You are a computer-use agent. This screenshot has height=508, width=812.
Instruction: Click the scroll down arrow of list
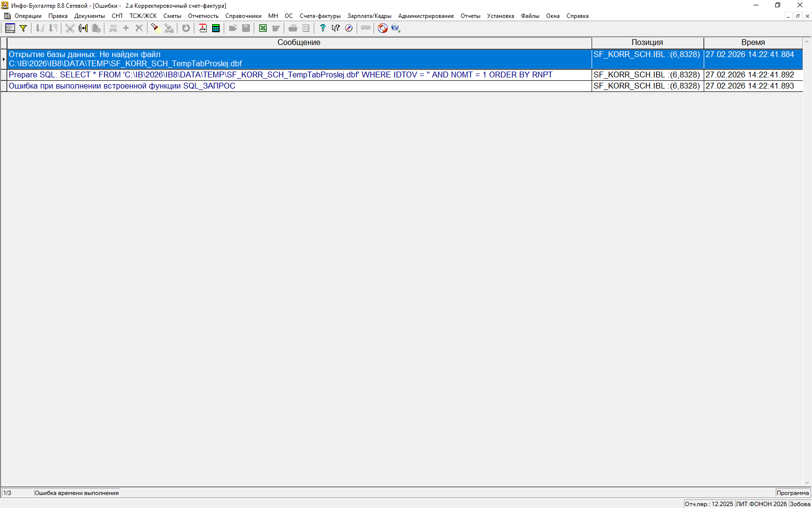(x=807, y=482)
